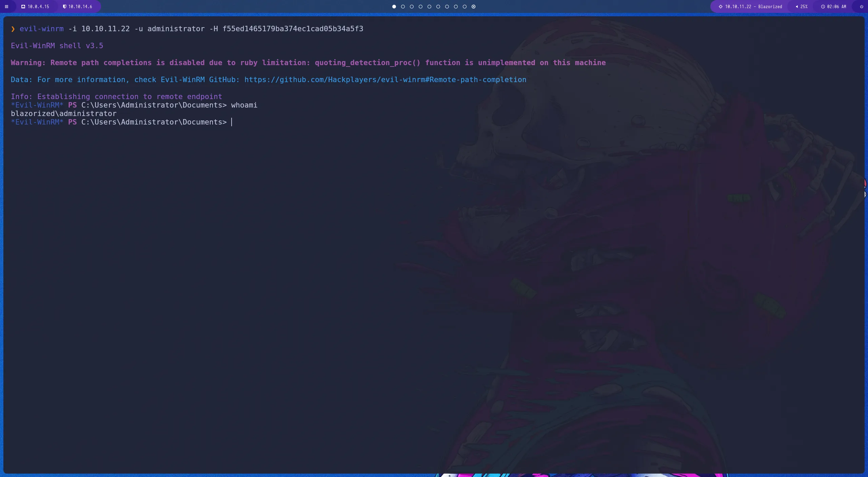
Task: Click the app grid launcher icon
Action: (6, 6)
